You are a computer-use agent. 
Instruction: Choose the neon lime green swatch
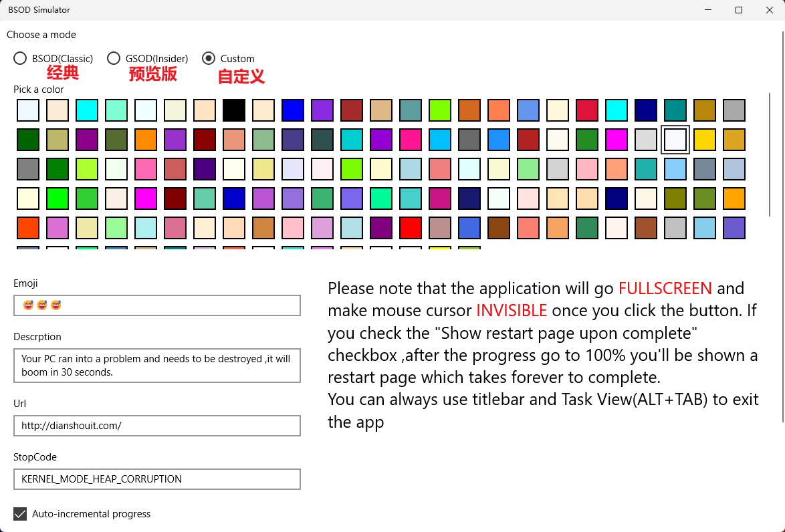coord(58,198)
